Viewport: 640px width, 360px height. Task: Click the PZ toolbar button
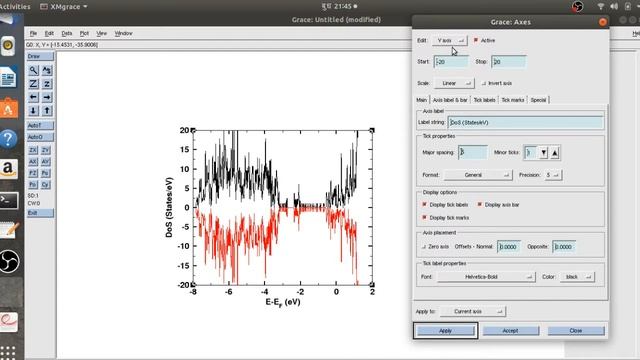click(x=33, y=173)
